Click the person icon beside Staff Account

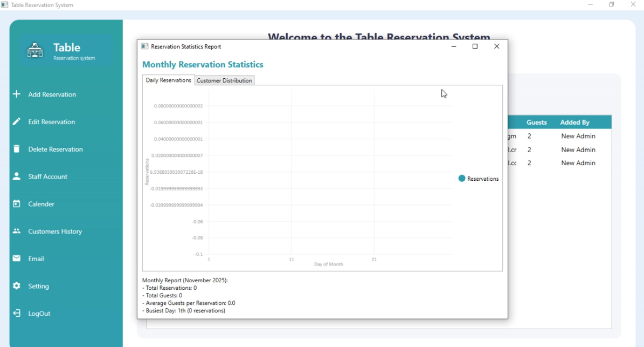coord(16,176)
